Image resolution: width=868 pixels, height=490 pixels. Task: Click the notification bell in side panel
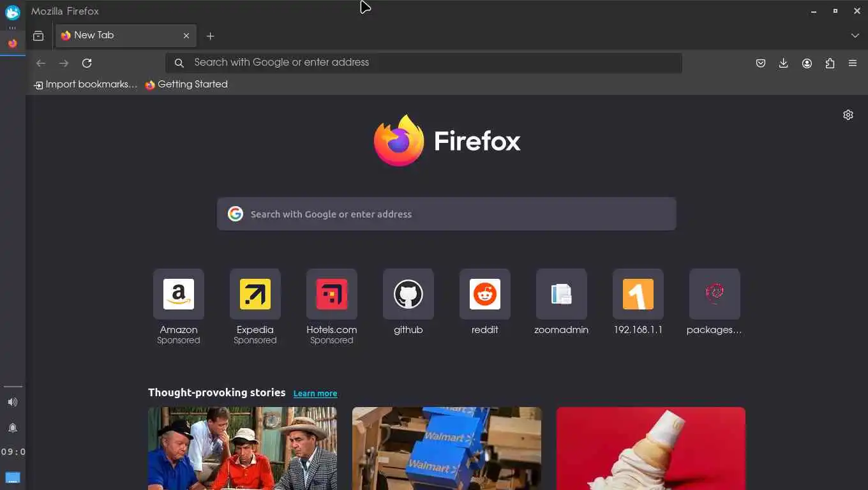pos(12,427)
